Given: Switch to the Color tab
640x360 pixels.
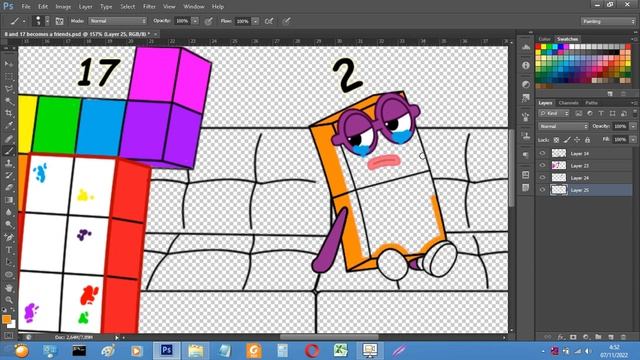Looking at the screenshot, I should (x=544, y=39).
